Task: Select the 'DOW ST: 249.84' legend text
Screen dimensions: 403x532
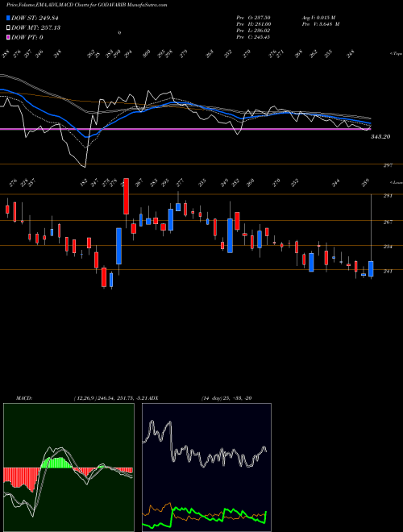Action: tap(35, 18)
